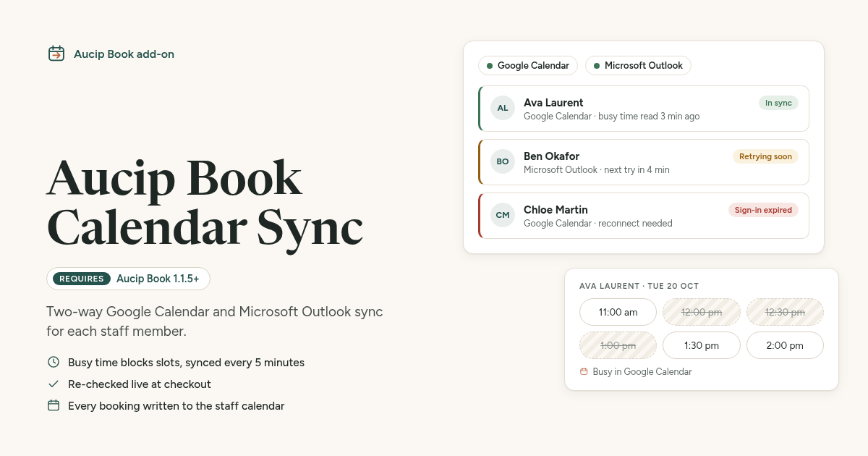Click the AVA LAURENT · TUE 20 OCT header
868x456 pixels.
(639, 286)
